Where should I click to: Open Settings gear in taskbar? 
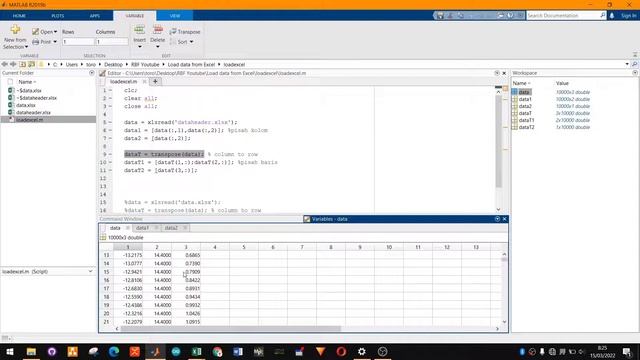click(362, 351)
